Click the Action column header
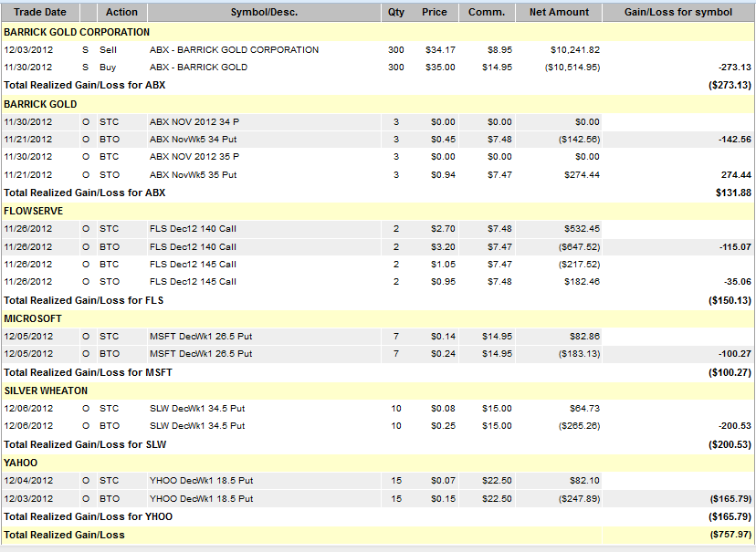756x552 pixels. [121, 12]
